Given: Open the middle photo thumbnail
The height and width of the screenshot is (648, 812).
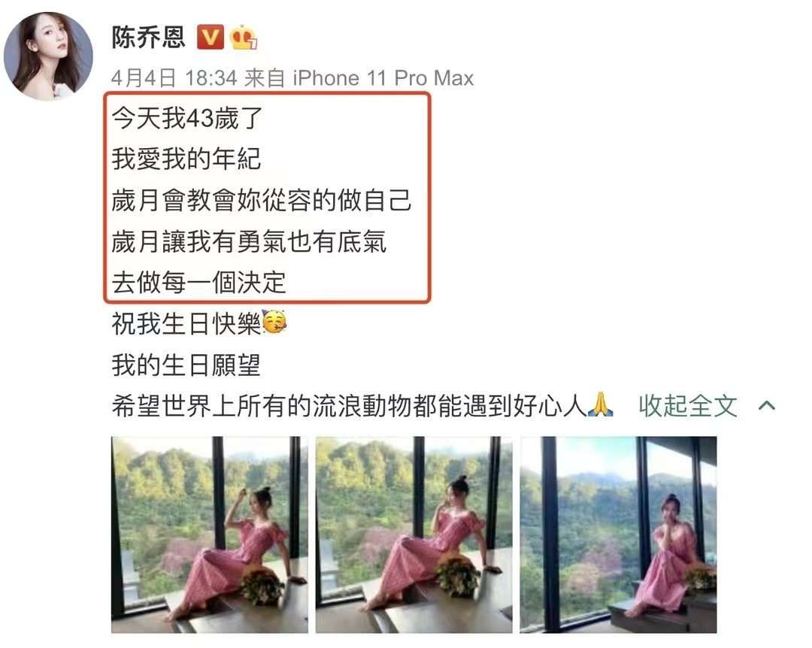Looking at the screenshot, I should pos(414,534).
